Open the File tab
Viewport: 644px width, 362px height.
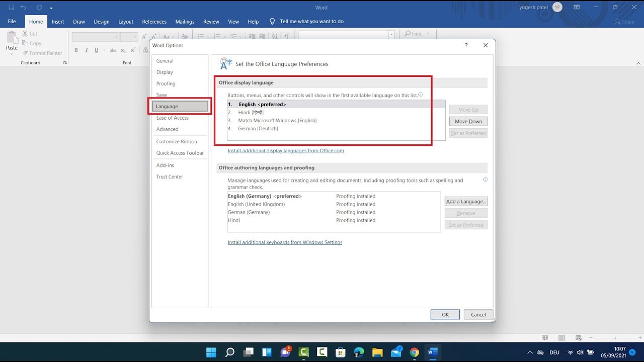click(12, 22)
